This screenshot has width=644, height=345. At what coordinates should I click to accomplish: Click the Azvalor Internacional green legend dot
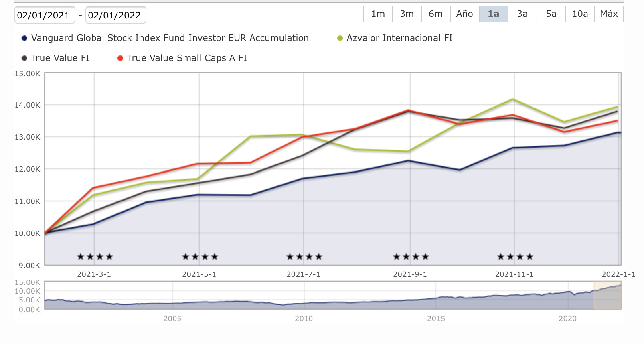click(x=340, y=38)
